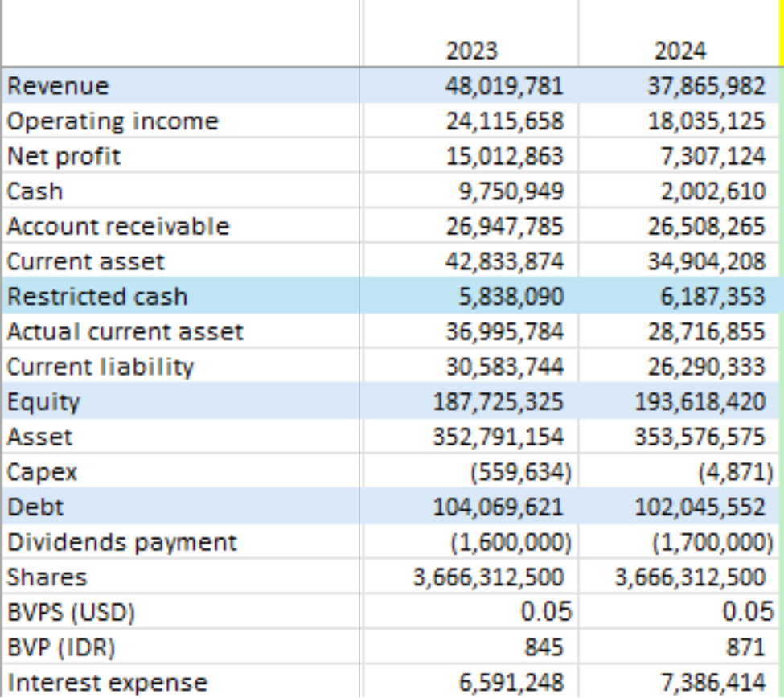Select 2023 Revenue value 48,019,781

470,86
